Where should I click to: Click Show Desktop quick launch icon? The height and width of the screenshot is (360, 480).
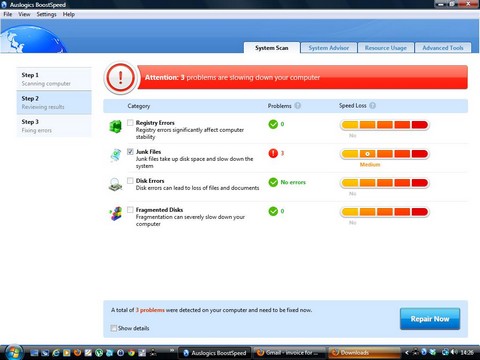[34, 353]
